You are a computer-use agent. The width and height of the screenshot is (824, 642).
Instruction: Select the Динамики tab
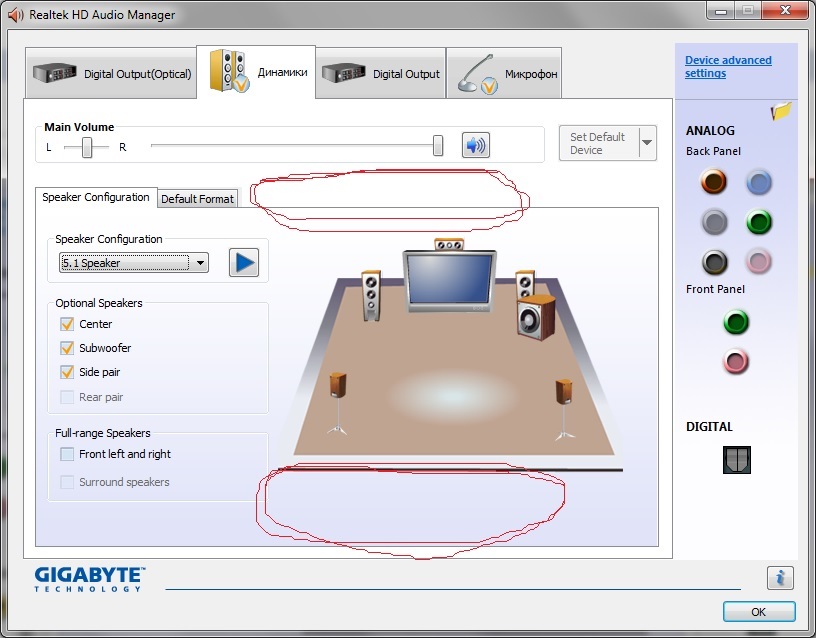pyautogui.click(x=256, y=73)
